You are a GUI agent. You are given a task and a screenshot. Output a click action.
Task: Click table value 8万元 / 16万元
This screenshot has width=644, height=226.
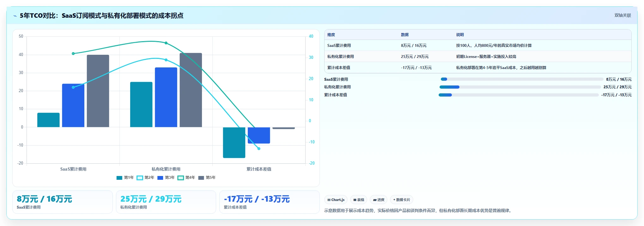413,46
